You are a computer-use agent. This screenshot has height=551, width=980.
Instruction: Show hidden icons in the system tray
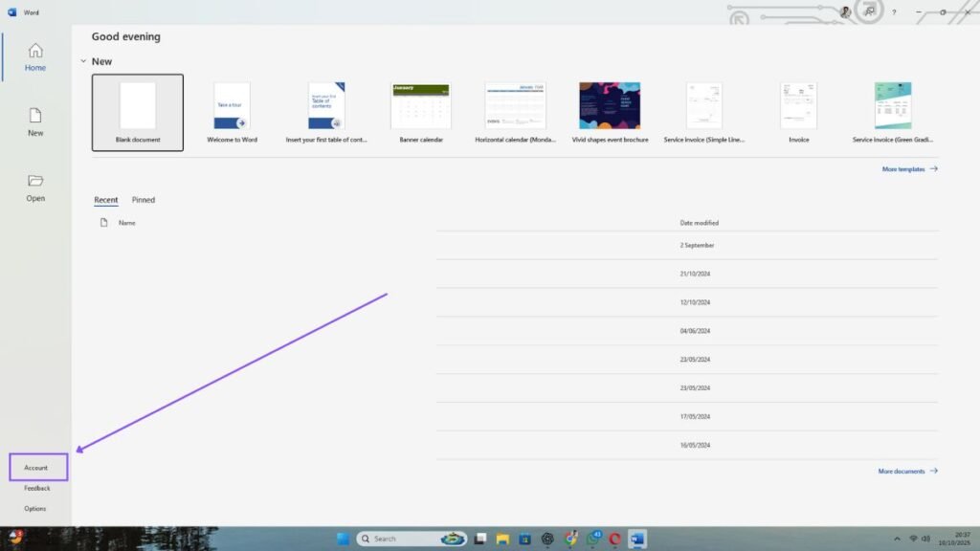pyautogui.click(x=897, y=538)
